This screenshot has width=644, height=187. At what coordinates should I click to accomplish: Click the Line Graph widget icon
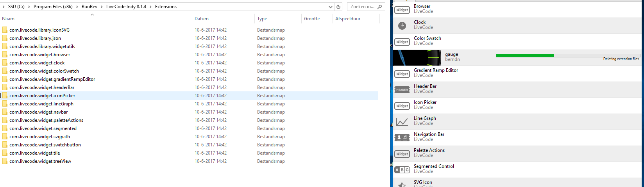click(x=402, y=122)
